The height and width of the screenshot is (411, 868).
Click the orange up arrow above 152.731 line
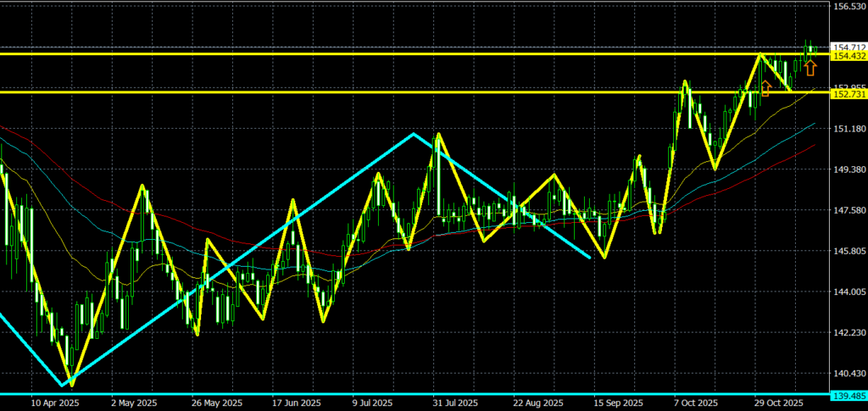coord(766,88)
